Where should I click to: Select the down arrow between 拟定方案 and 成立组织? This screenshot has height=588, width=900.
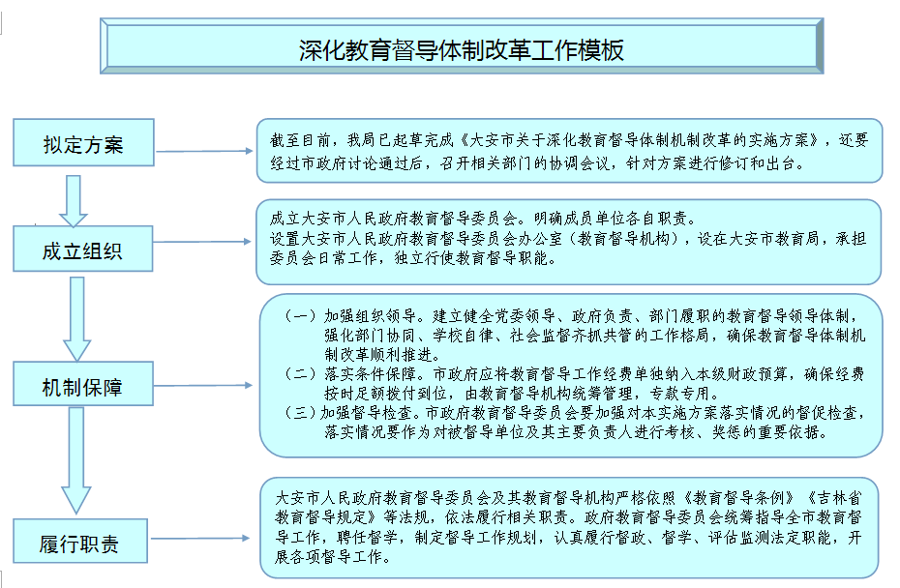pos(74,201)
